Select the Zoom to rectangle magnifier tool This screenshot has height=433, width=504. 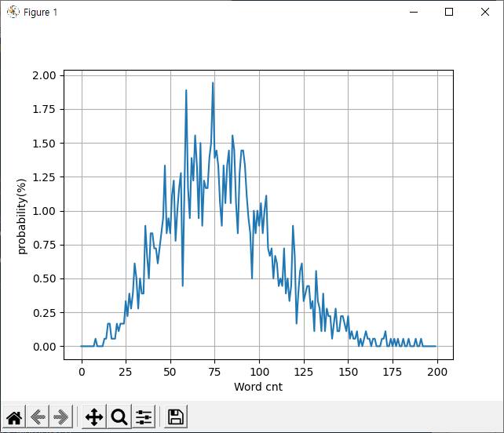(119, 417)
